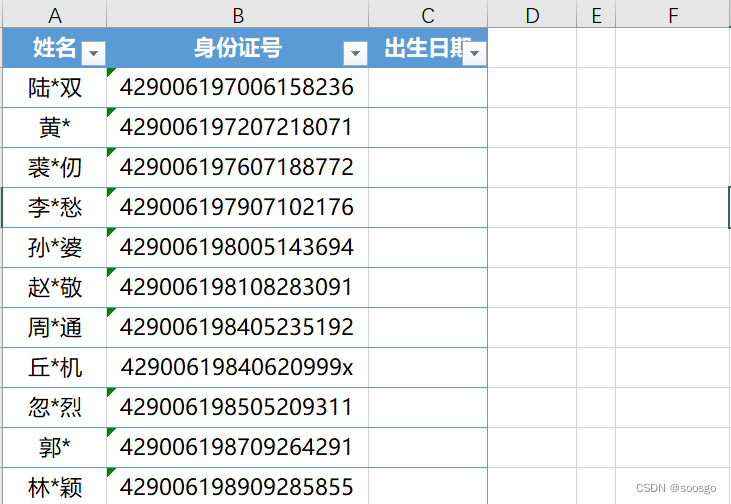The width and height of the screenshot is (731, 504).
Task: Select column A header
Action: click(55, 15)
